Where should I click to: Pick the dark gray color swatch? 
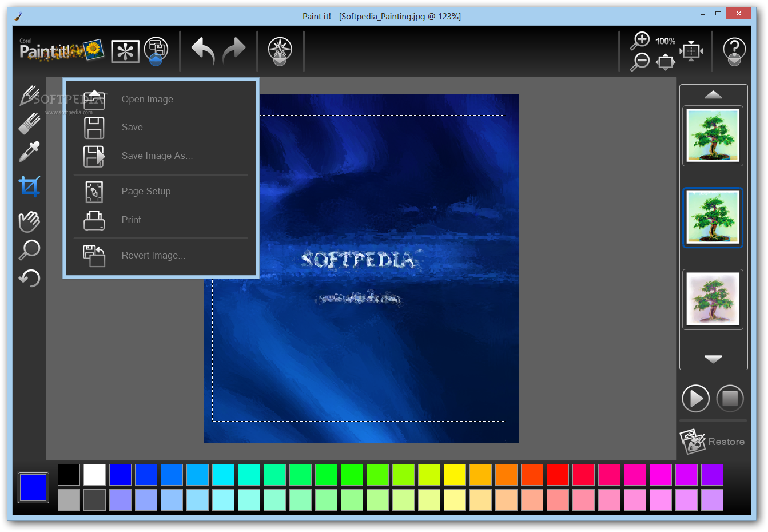(94, 500)
